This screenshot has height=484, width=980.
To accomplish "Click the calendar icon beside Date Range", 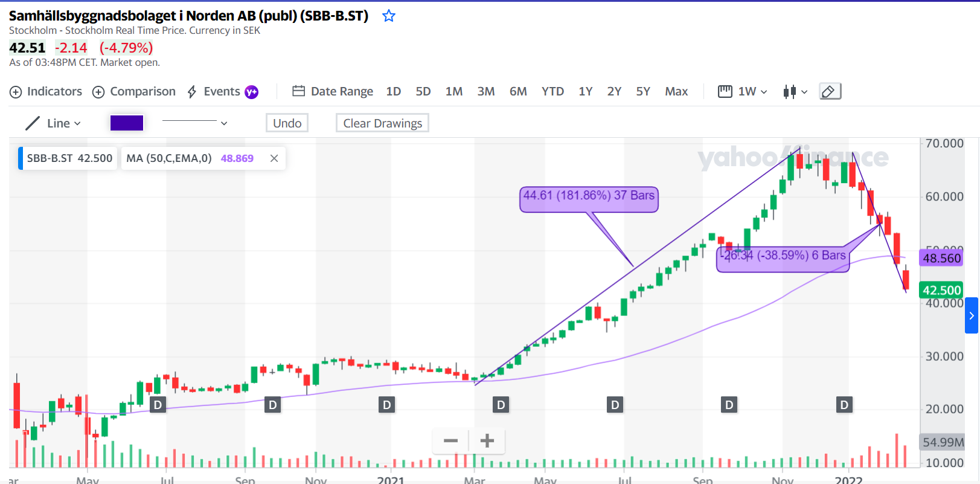I will 299,91.
